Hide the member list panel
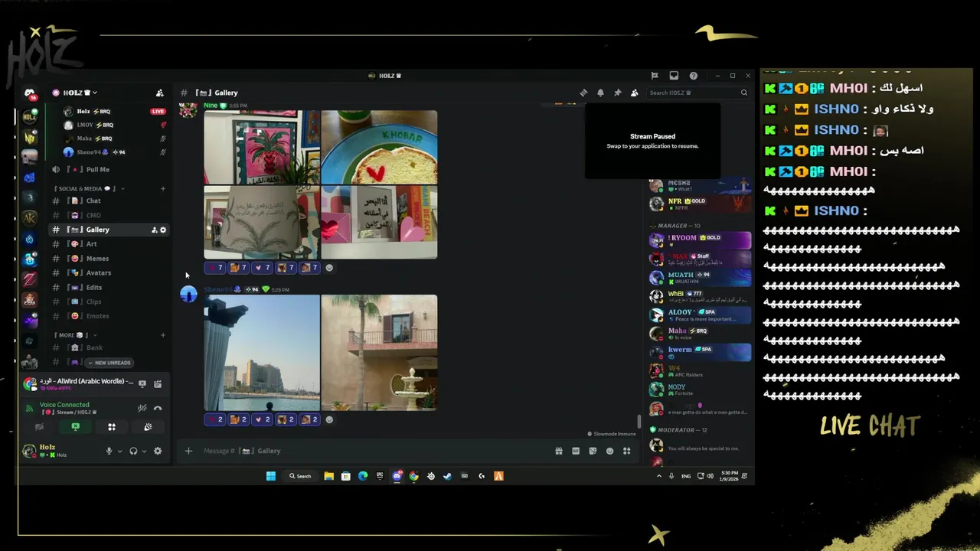 pos(634,93)
